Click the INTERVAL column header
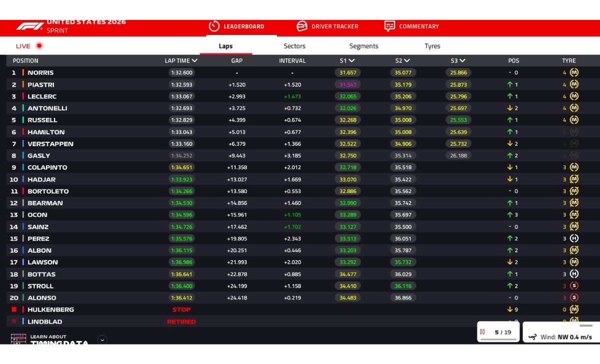600x364 pixels. (292, 61)
